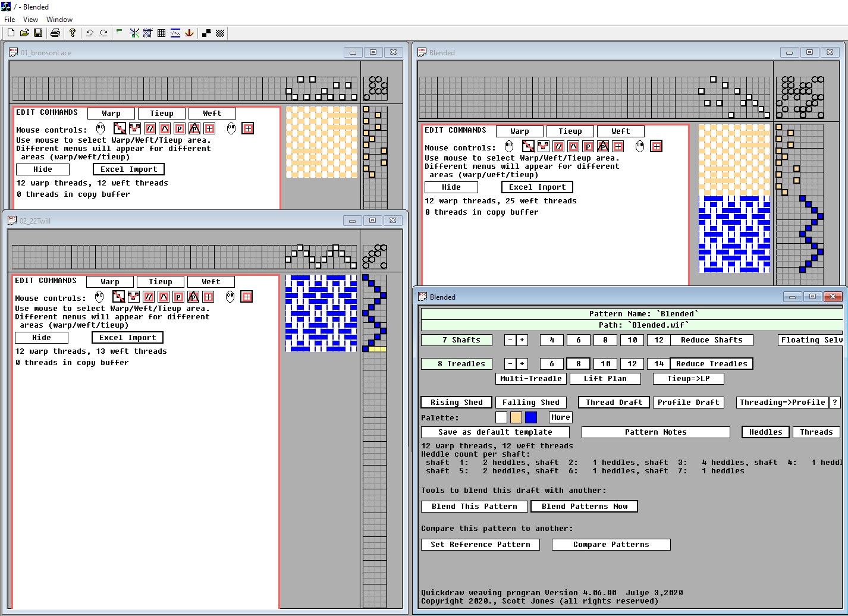The image size is (848, 616).
Task: Click the red down-arrow toolbar icon
Action: (x=189, y=33)
